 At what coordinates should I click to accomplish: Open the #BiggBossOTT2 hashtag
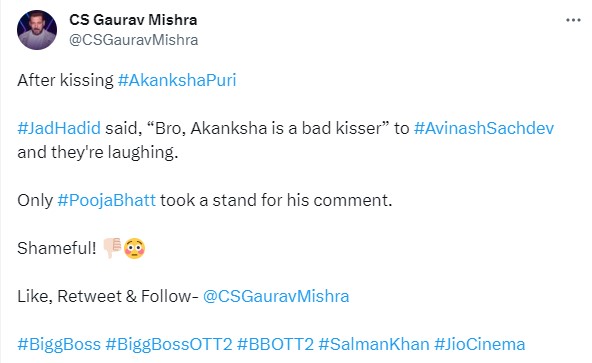coord(169,344)
